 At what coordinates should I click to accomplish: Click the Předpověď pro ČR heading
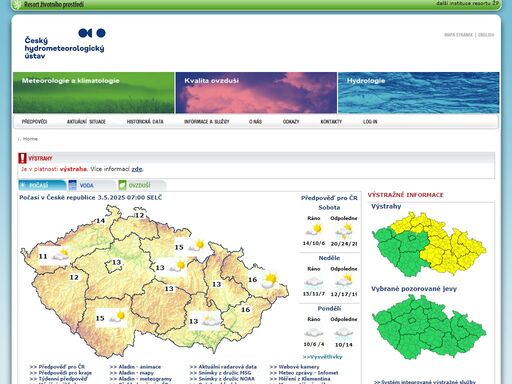click(x=329, y=198)
